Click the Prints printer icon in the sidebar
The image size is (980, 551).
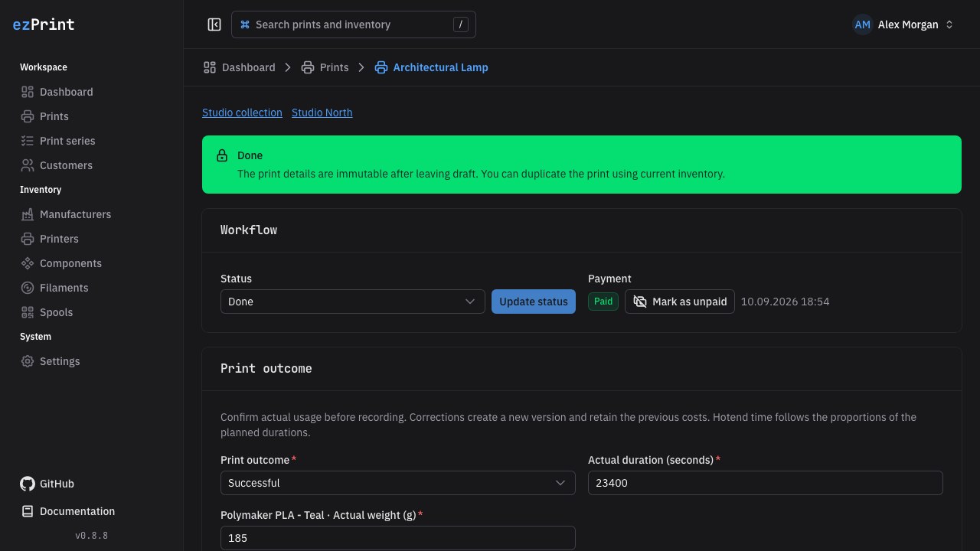coord(28,116)
